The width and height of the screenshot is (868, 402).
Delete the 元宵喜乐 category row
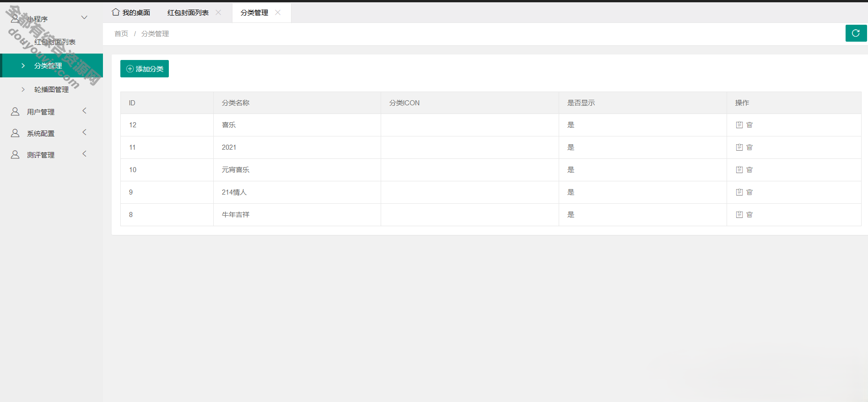click(x=749, y=169)
